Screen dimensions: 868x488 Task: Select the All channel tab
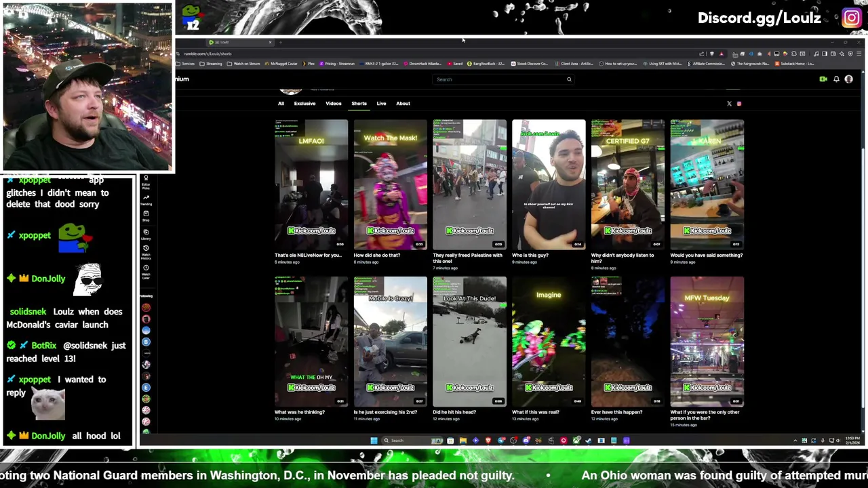click(x=281, y=104)
